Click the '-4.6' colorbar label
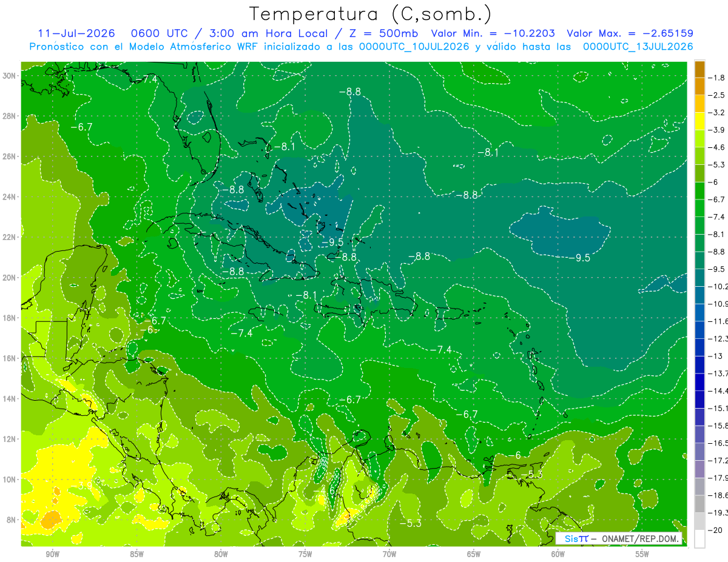This screenshot has width=728, height=562. point(717,147)
